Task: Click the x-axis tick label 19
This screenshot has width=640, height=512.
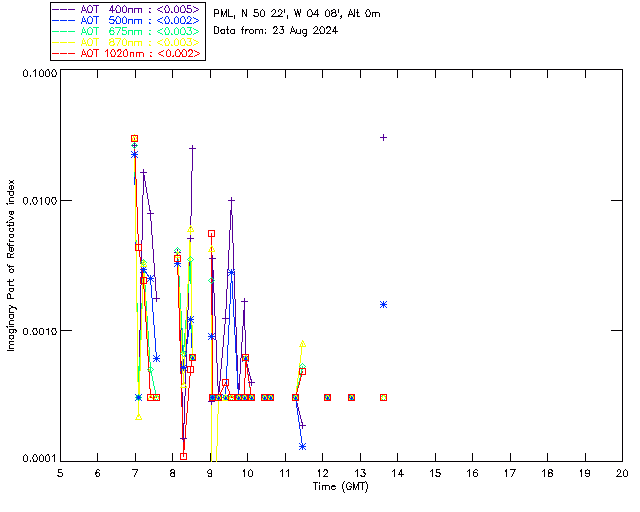Action: (585, 473)
